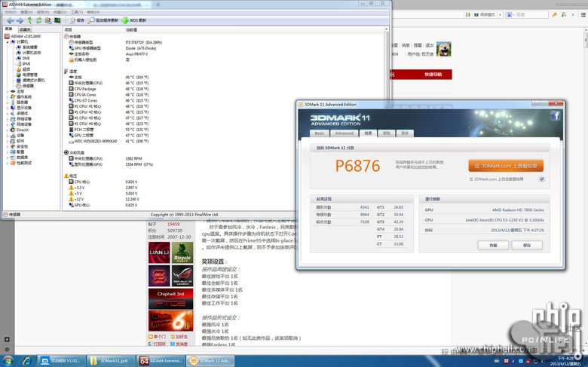Switch to AIDA64 Extreme taskbar item
588x367 pixels.
point(161,361)
